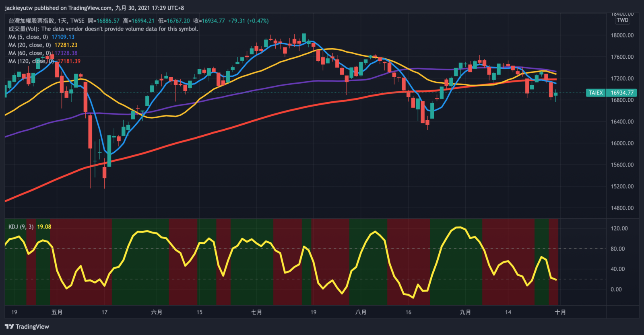The image size is (644, 335).
Task: Select the 七月 month marker on time axis
Action: 256,312
